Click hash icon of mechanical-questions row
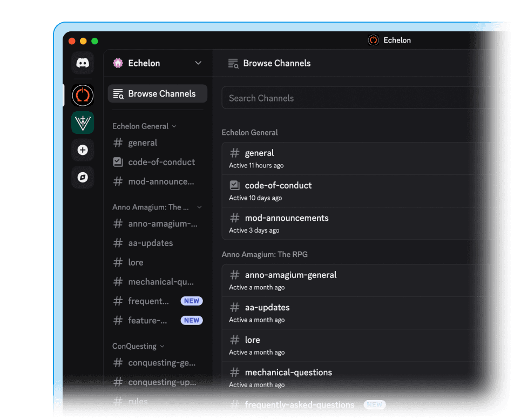514x420 pixels. click(234, 372)
